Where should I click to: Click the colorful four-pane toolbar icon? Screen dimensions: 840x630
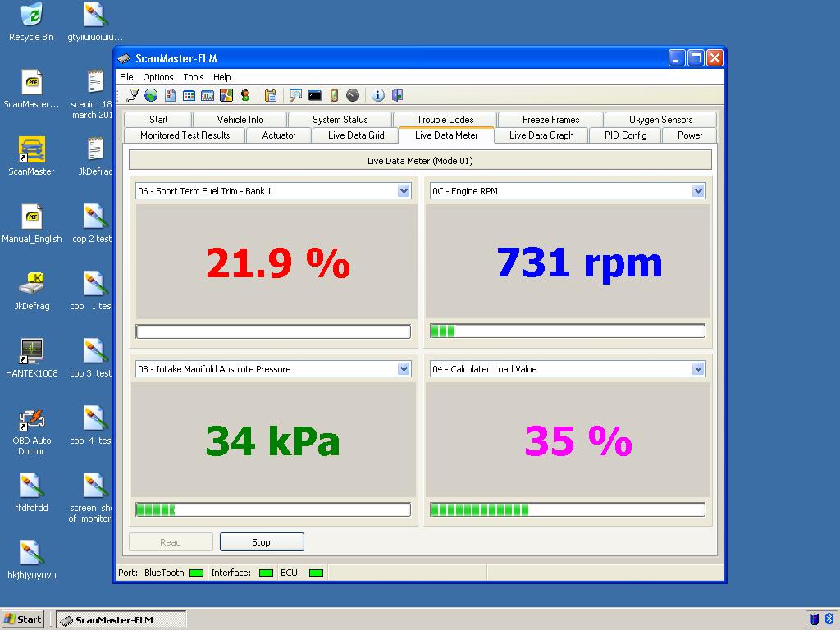(226, 95)
